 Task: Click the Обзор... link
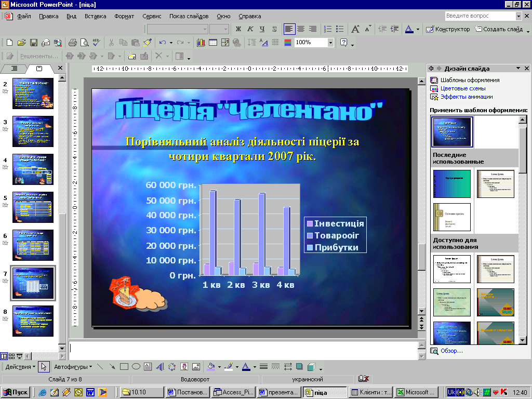point(451,351)
